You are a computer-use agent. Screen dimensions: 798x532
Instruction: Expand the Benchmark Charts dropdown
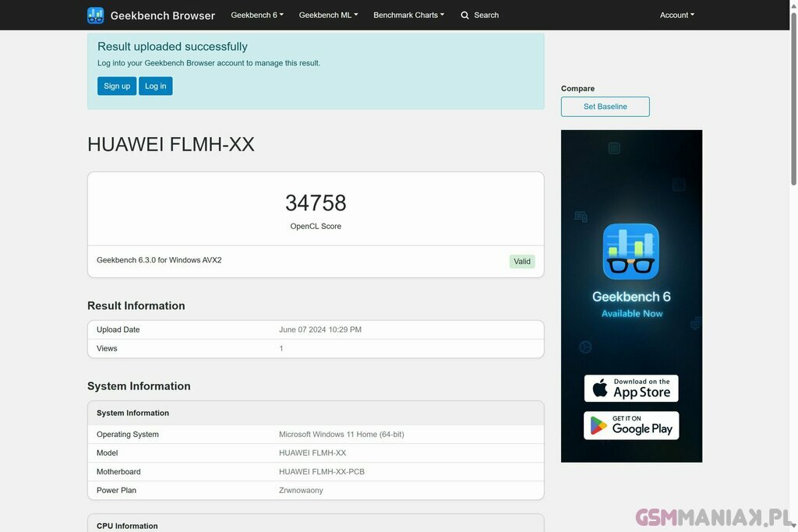[x=408, y=16]
